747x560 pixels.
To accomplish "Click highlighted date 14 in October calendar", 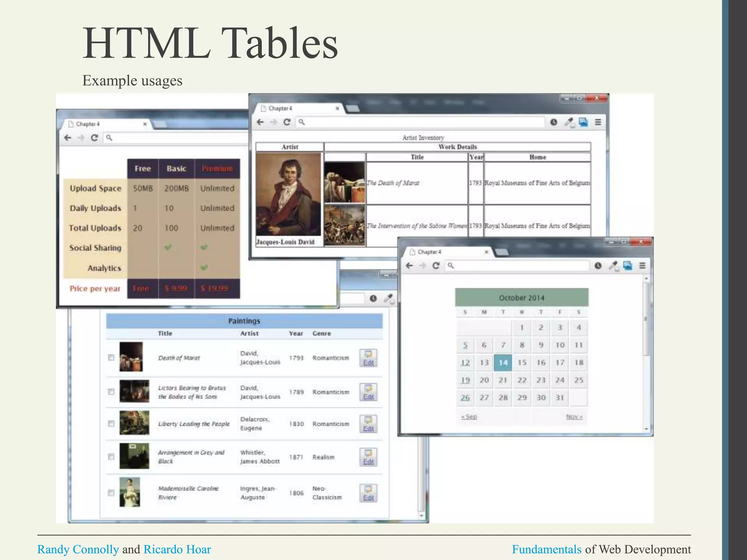I will [503, 363].
